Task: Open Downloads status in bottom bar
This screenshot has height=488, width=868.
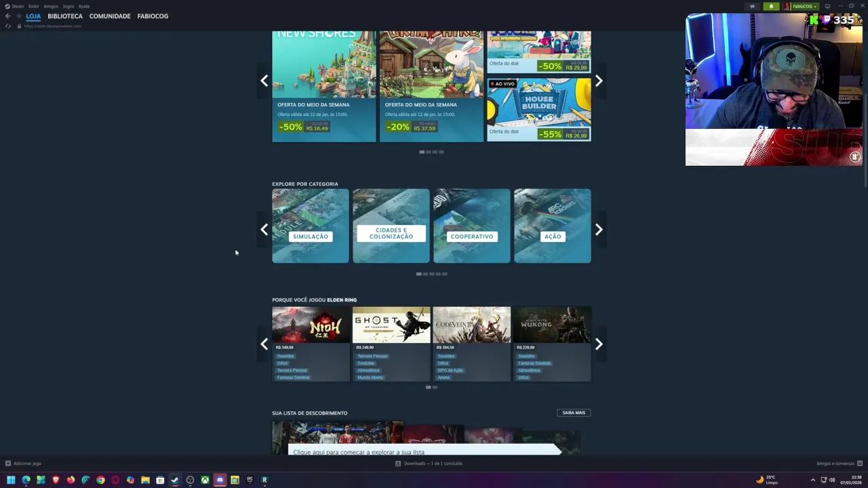Action: coord(429,464)
